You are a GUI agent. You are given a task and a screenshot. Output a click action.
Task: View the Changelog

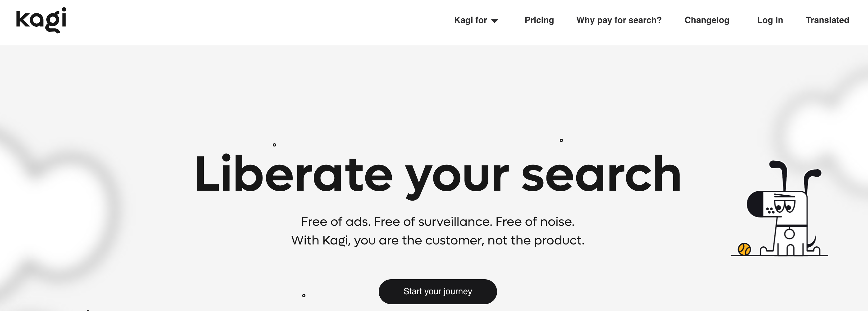pyautogui.click(x=706, y=20)
